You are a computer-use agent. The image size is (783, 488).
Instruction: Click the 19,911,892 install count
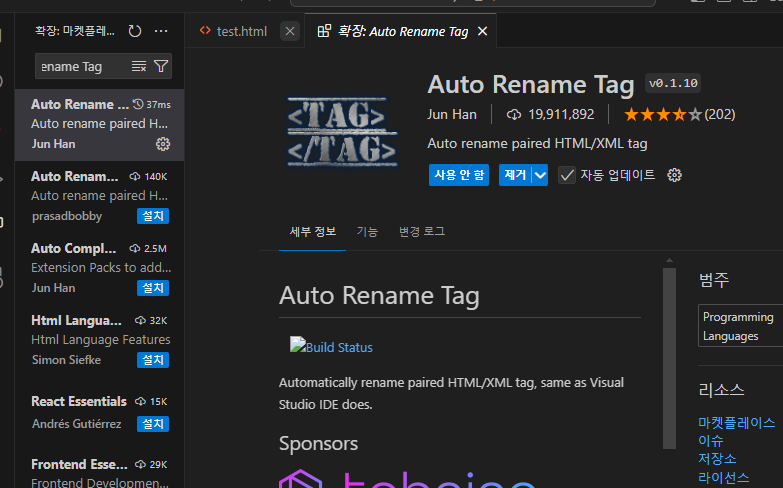[561, 115]
